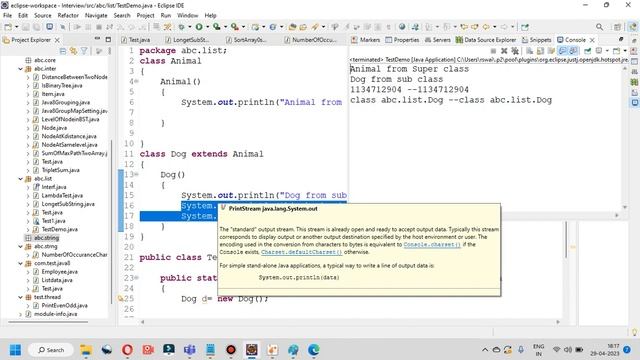This screenshot has height=360, width=640.
Task: Click the Charset.defaultCharset() link in tooltip
Action: coord(301,252)
